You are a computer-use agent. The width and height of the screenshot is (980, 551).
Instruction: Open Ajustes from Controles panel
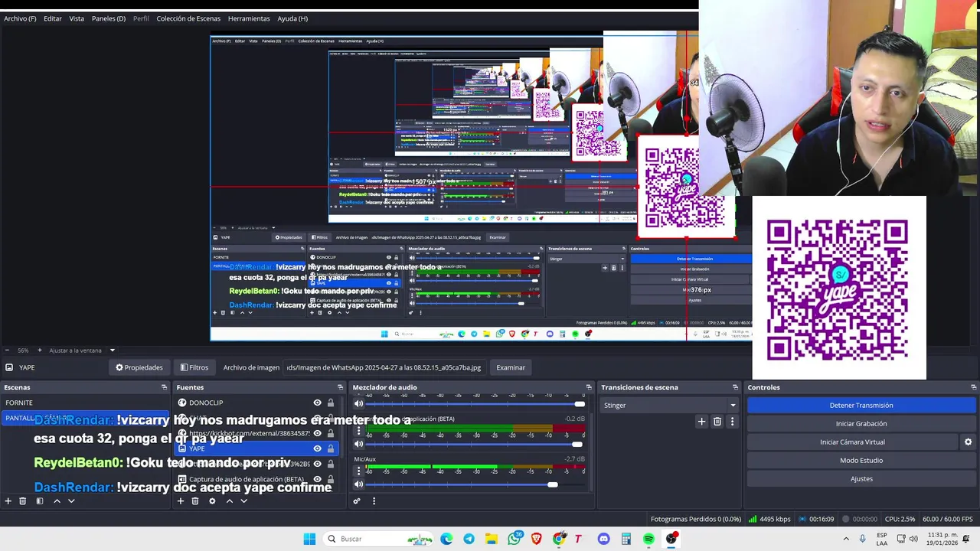coord(861,478)
